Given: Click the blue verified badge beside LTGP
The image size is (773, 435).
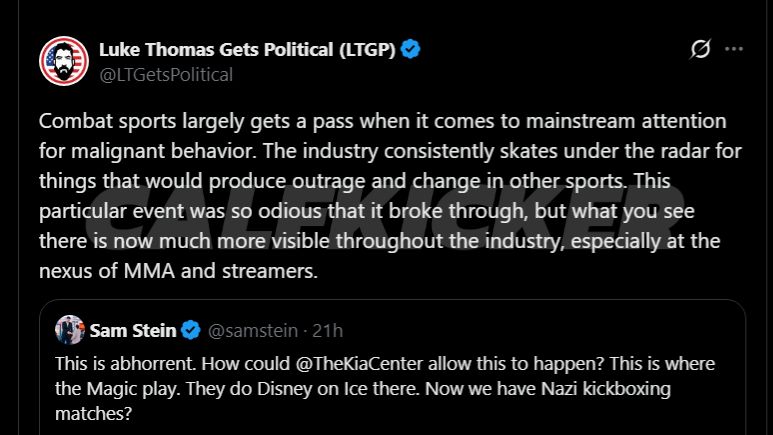Looking at the screenshot, I should [410, 49].
